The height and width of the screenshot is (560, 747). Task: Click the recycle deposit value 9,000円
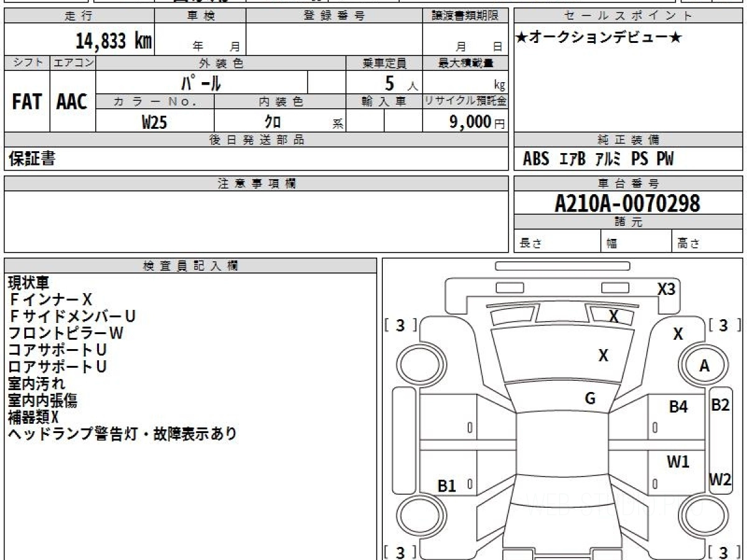tap(477, 122)
